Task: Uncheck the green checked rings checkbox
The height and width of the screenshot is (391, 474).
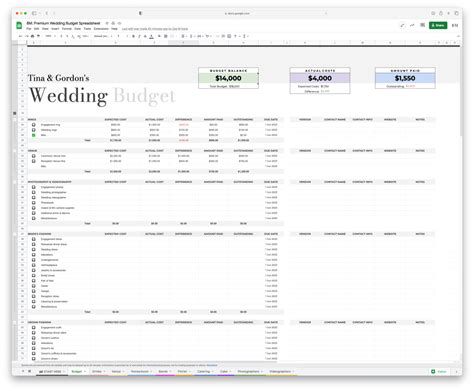Action: coord(34,135)
